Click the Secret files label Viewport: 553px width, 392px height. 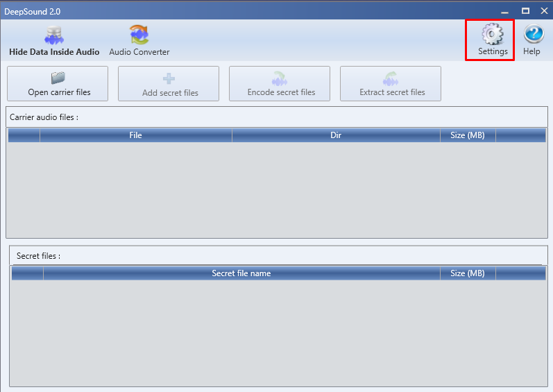[38, 256]
